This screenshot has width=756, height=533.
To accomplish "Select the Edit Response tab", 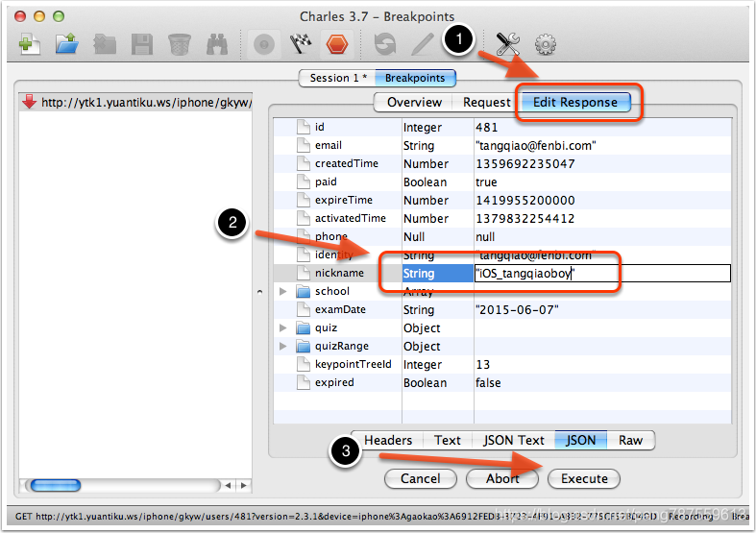I will point(574,102).
